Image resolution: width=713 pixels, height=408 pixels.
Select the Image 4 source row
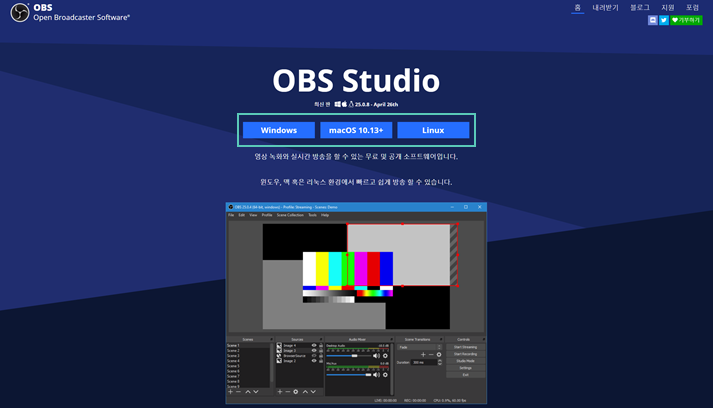coord(299,346)
